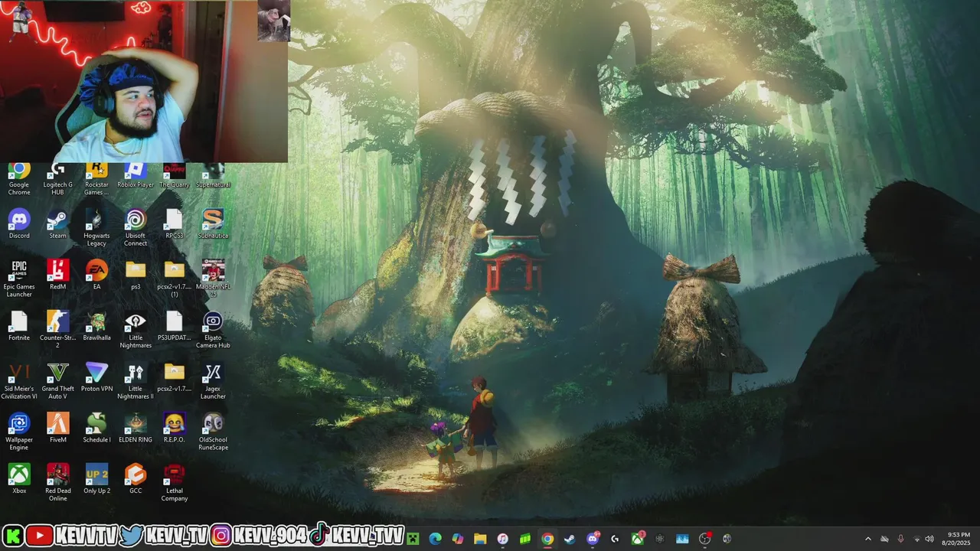Image resolution: width=980 pixels, height=551 pixels.
Task: Select the Little Nightmares eye icon
Action: pos(136,330)
